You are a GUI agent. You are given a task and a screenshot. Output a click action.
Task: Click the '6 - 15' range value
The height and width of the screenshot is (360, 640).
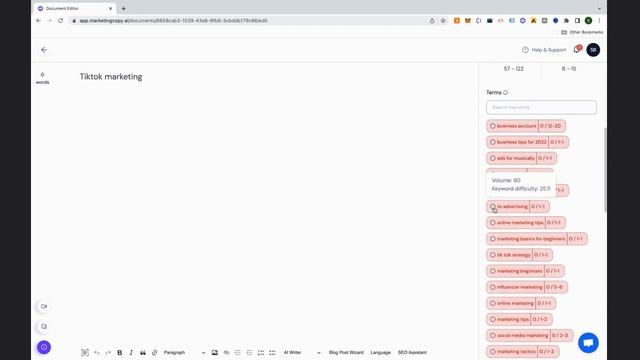coord(569,69)
